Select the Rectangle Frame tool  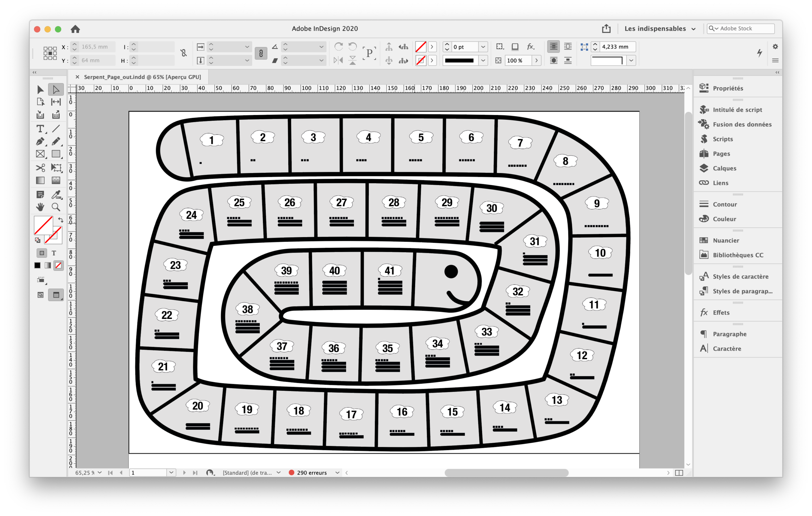click(40, 154)
